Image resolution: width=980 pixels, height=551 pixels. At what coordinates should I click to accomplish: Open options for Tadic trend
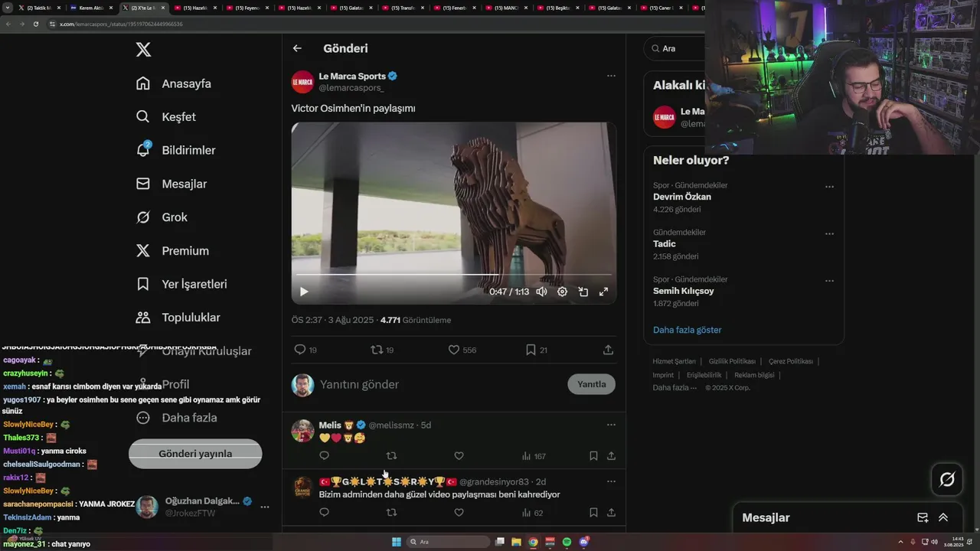click(829, 233)
